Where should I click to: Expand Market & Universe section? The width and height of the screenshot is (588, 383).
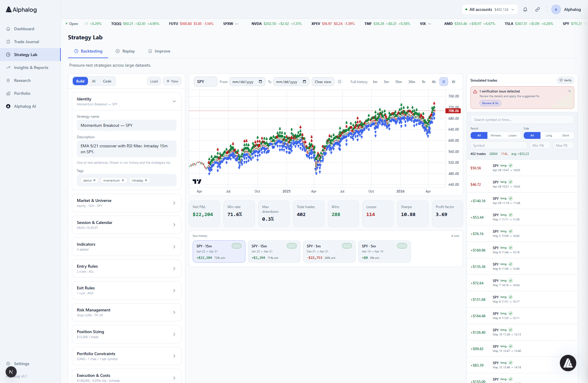(127, 203)
